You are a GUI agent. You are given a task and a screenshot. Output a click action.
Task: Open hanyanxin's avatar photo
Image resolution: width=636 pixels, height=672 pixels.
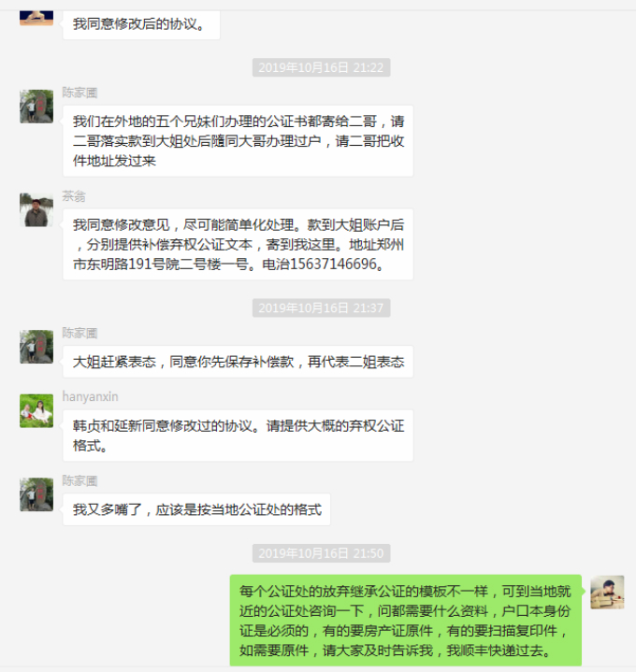click(x=36, y=411)
